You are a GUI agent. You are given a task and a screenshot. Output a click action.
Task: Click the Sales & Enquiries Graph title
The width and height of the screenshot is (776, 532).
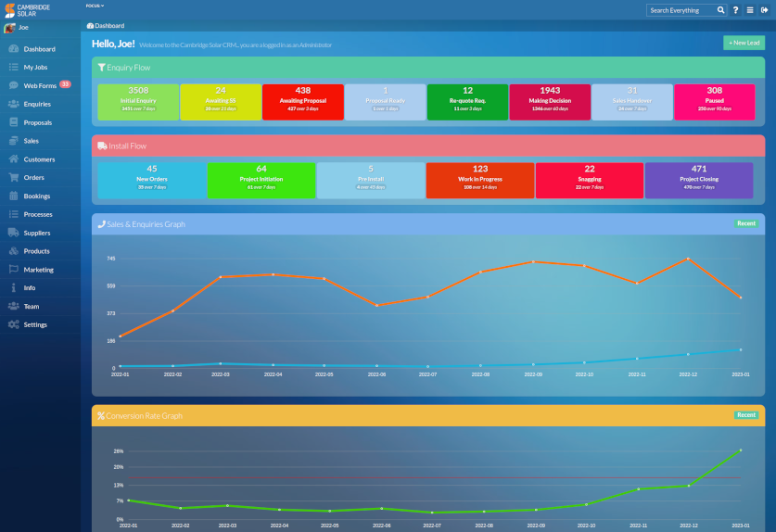(x=146, y=224)
